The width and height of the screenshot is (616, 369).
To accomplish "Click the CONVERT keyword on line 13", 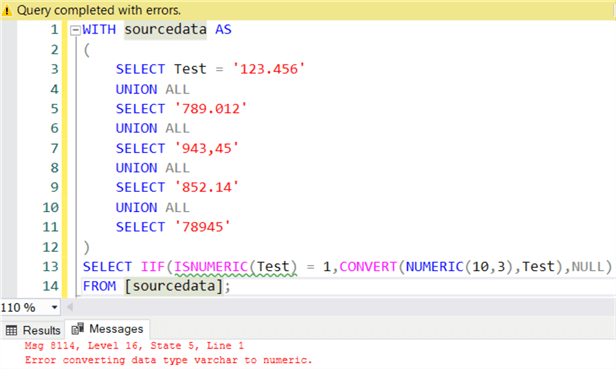I will pos(368,267).
